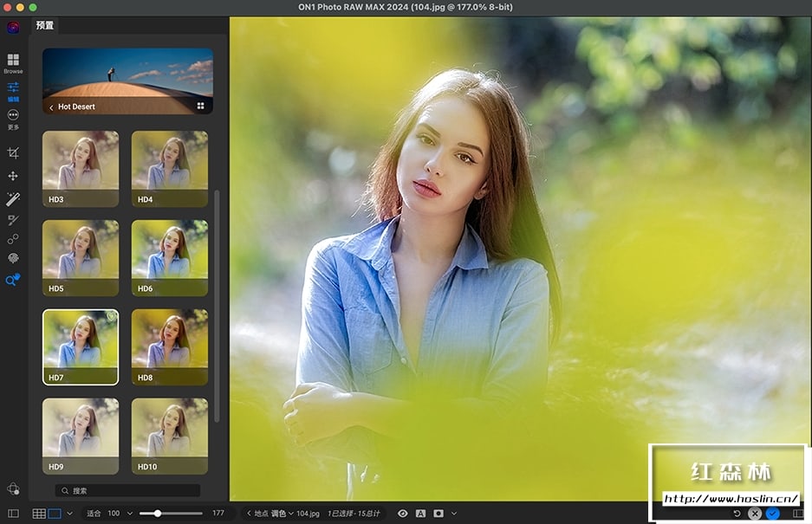Expand the view mode dropdown arrow
The width and height of the screenshot is (812, 524).
[69, 514]
